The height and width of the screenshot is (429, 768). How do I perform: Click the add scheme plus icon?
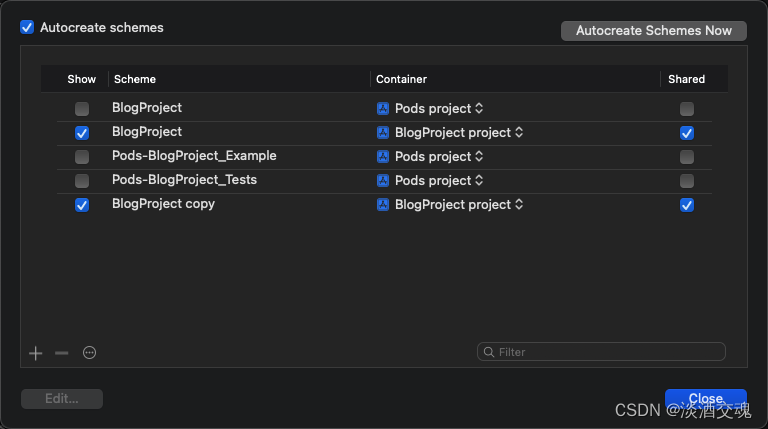36,352
